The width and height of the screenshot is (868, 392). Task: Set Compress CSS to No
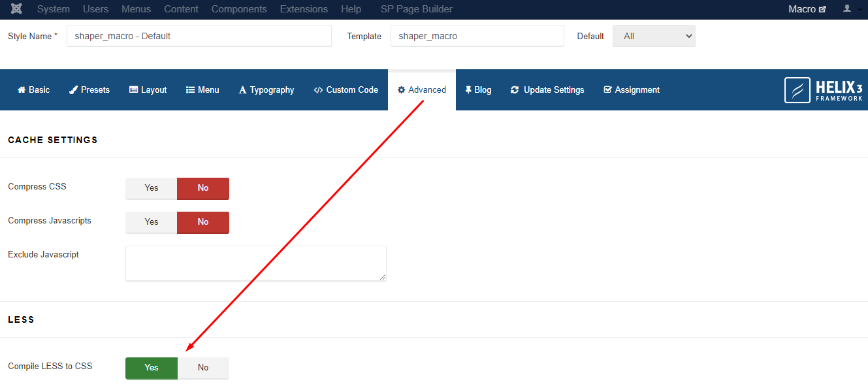click(x=203, y=188)
